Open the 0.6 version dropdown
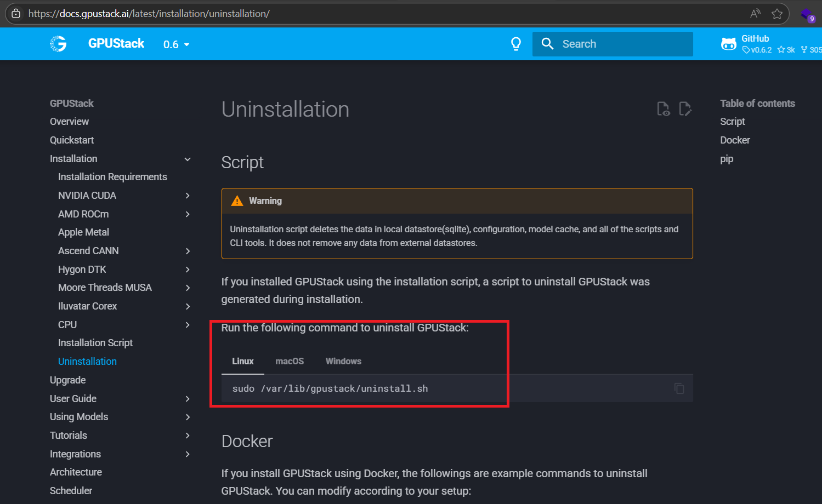Screen dimensions: 822x504 (x=176, y=44)
